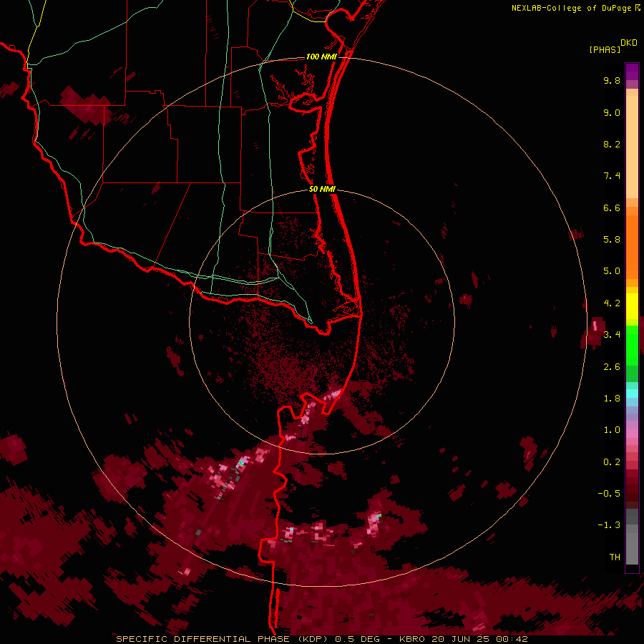The image size is (644, 644).
Task: Click the purple top band of the color scale
Action: [632, 72]
